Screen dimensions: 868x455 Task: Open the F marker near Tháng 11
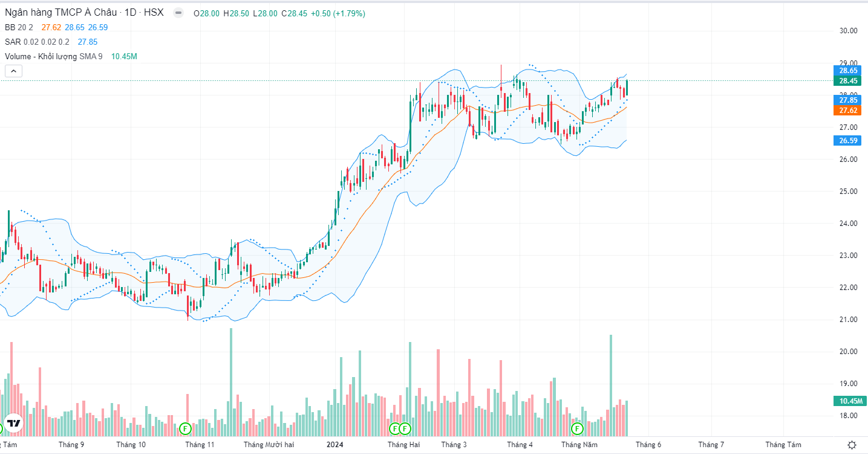click(x=186, y=428)
